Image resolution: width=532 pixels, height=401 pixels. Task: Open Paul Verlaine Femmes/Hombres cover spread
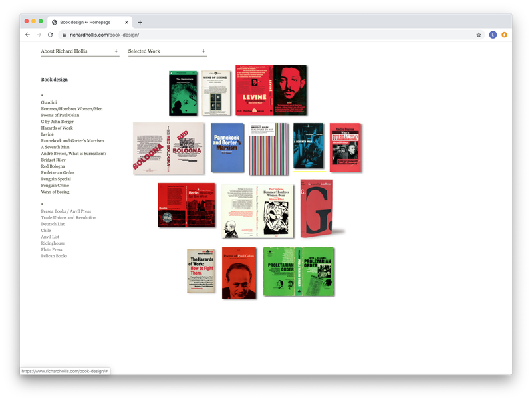pos(257,211)
